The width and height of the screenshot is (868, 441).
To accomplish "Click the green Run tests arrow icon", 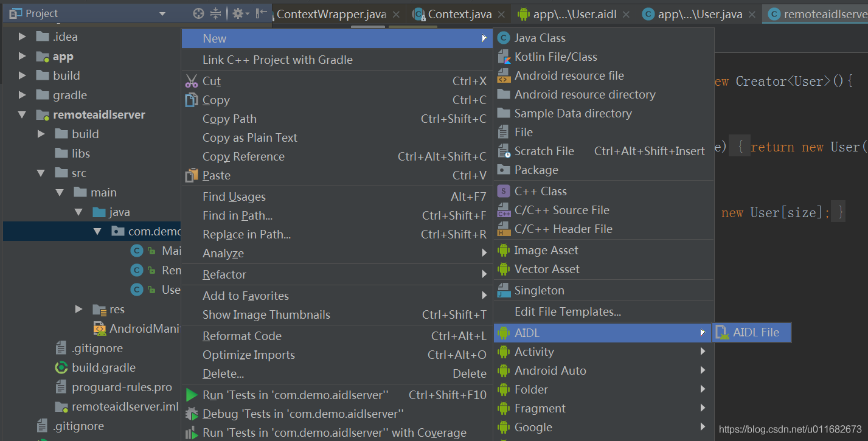I will tap(192, 395).
